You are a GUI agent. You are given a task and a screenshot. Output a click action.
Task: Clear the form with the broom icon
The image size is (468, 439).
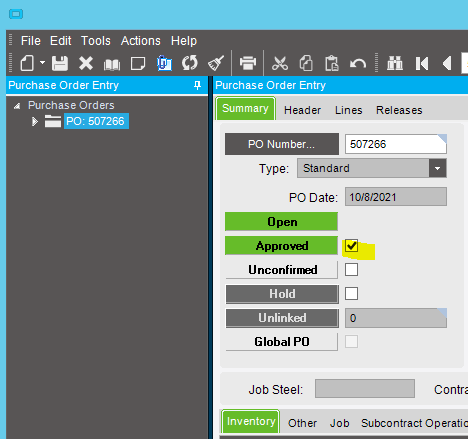tap(216, 63)
